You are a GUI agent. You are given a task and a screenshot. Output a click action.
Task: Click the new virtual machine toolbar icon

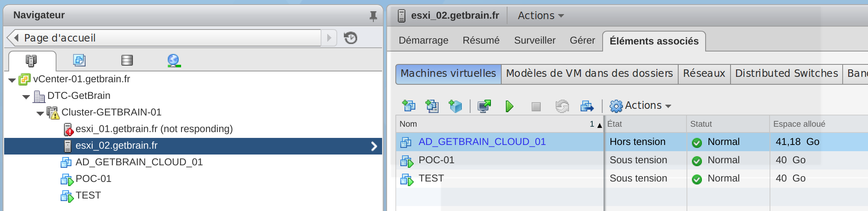(409, 106)
